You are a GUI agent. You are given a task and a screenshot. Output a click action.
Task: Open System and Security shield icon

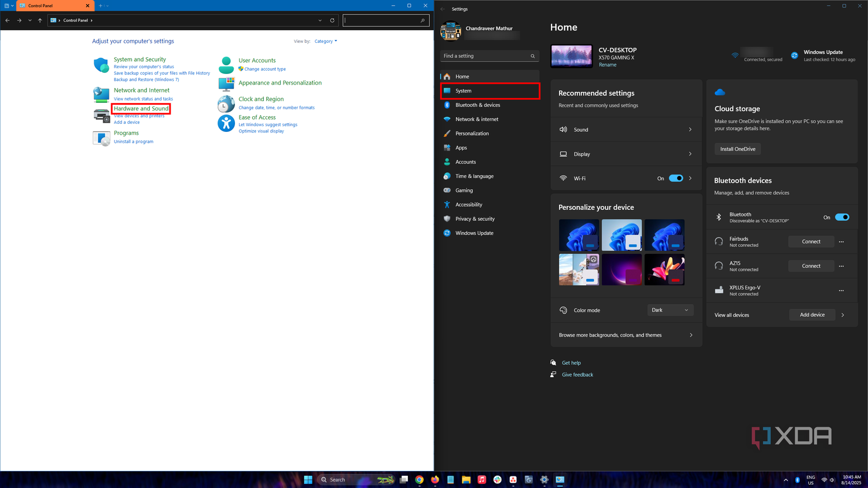click(x=101, y=65)
